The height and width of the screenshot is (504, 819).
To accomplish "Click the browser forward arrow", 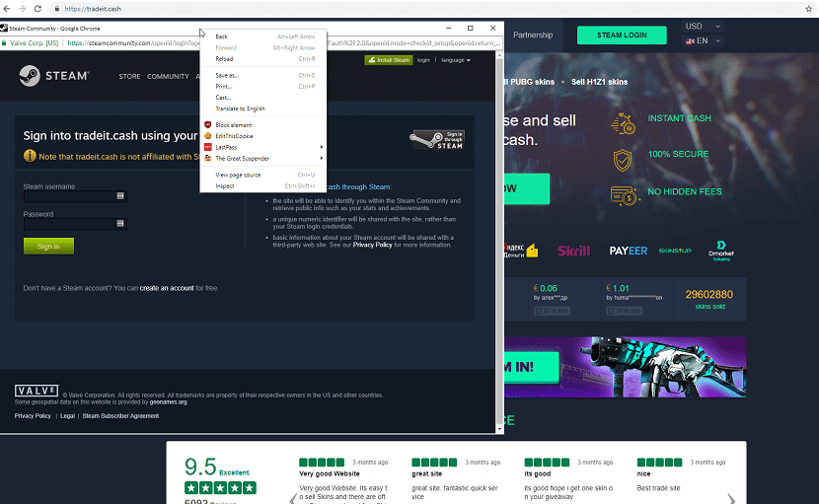I will 22,8.
